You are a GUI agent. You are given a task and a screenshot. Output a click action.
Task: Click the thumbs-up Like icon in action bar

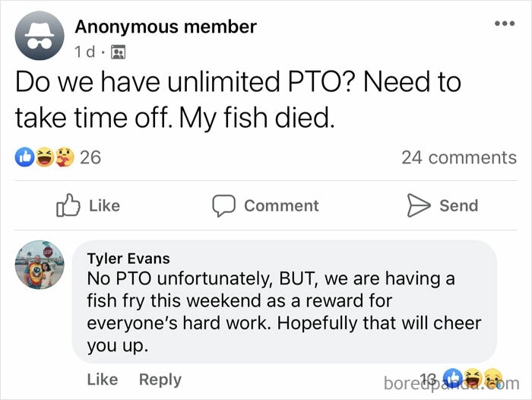[x=68, y=205]
